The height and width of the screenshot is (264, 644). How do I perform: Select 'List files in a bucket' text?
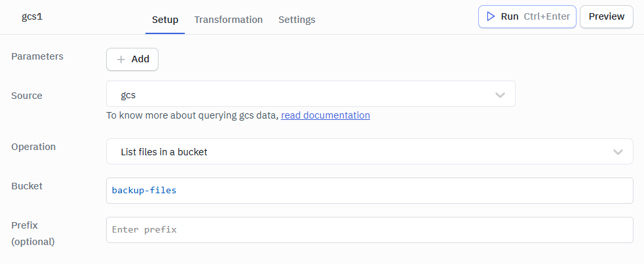pos(164,152)
